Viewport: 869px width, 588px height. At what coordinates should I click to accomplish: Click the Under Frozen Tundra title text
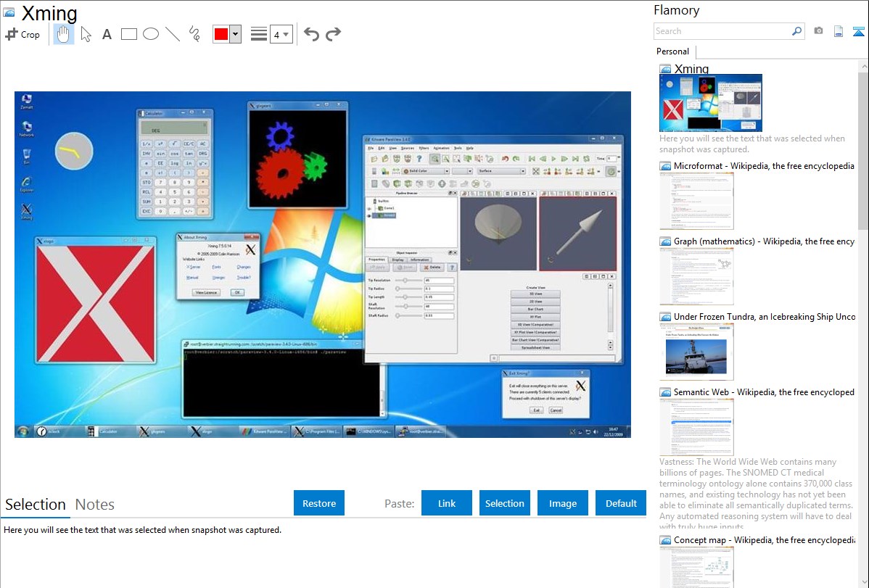(765, 316)
